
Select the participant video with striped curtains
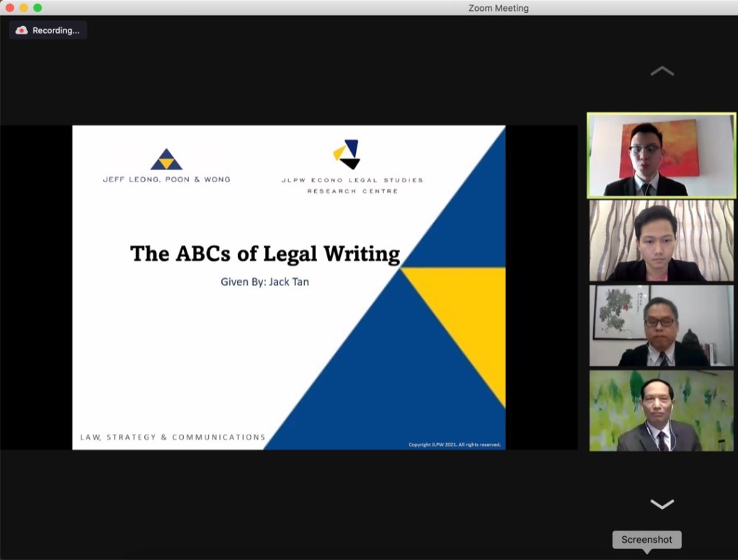(x=661, y=241)
